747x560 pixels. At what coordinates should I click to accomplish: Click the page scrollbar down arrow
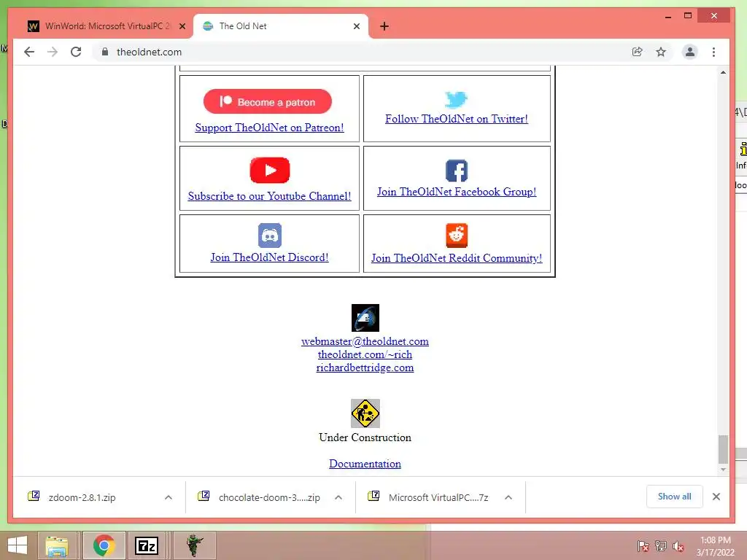point(723,470)
